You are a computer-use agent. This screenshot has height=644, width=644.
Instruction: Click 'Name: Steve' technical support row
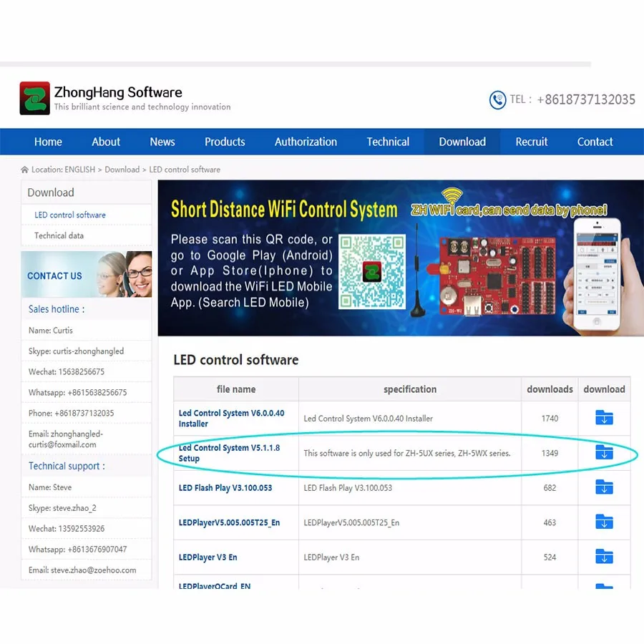[x=87, y=487]
